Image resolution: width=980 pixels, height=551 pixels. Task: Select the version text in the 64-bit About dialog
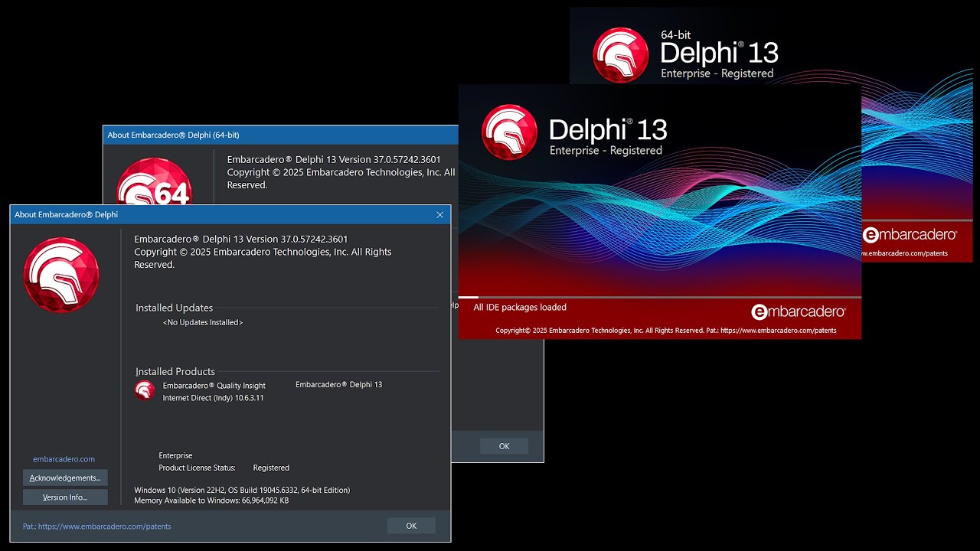click(x=334, y=159)
